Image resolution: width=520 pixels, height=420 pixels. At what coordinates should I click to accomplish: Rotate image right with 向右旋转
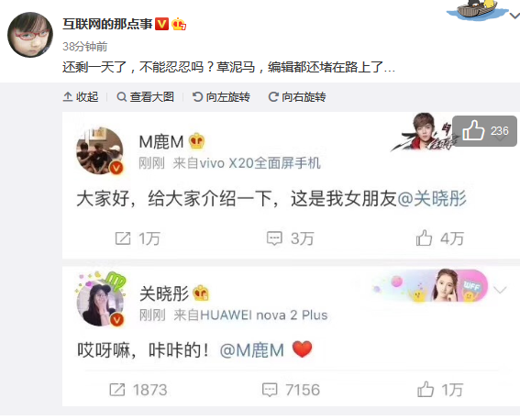[297, 97]
